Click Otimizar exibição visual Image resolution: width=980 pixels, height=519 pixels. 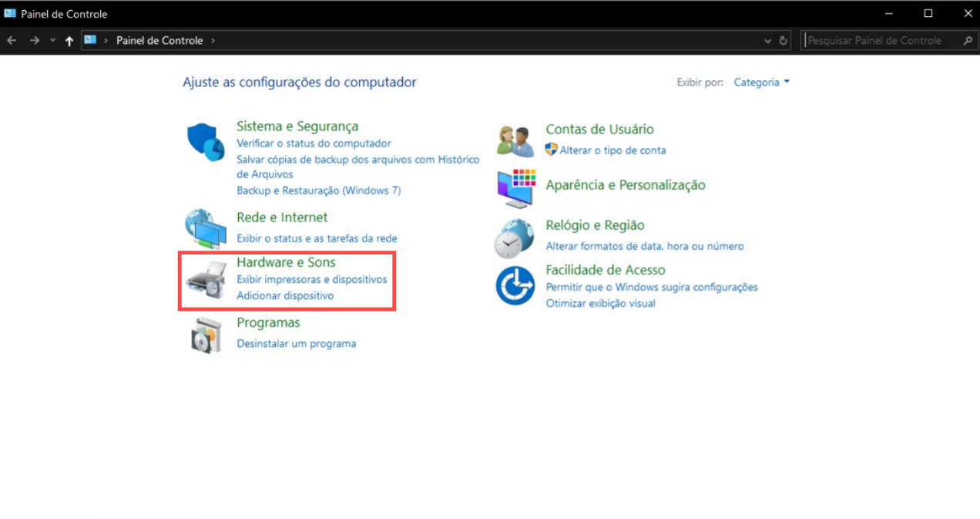point(601,303)
